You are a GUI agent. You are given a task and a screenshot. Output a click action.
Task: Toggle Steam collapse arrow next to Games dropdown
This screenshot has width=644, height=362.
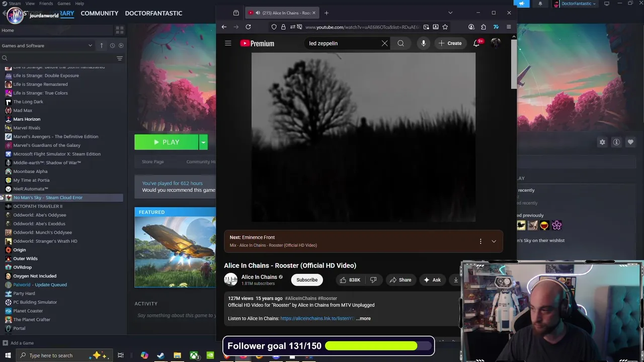[x=101, y=45]
